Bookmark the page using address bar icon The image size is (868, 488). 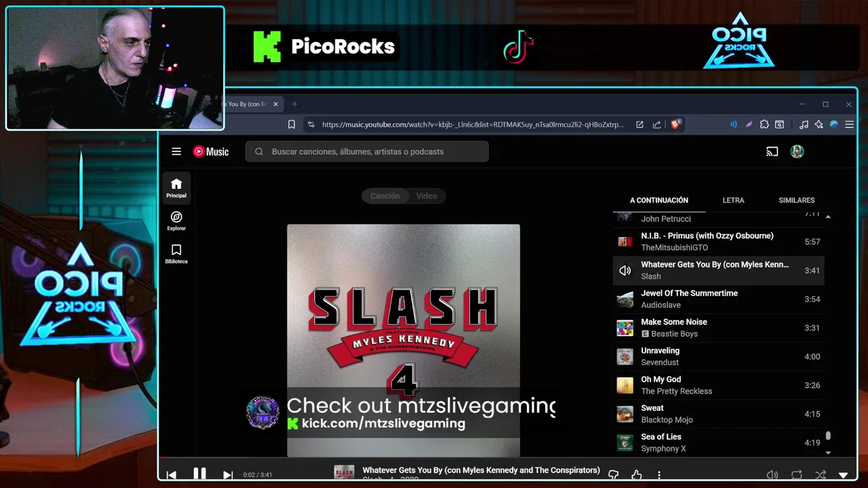click(292, 125)
